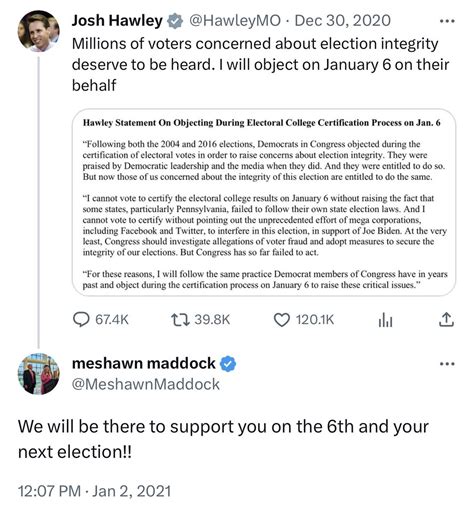Open Josh Hawley's profile picture
This screenshot has height=517, width=474.
[39, 31]
